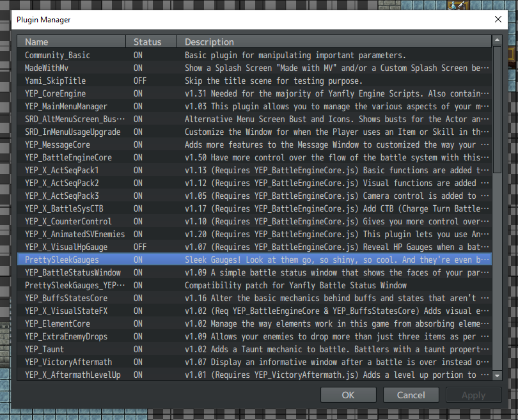
Task: Click the highlighted PrettySleekGauges plugin name
Action: 62,260
